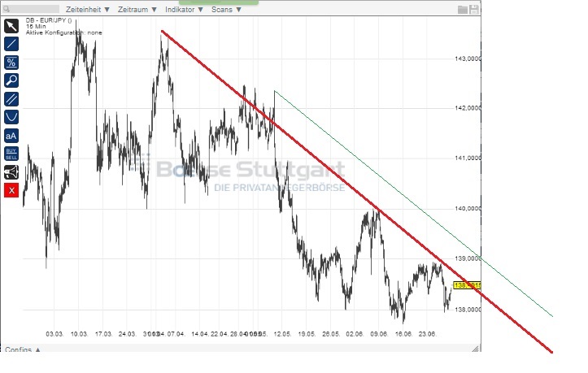
Task: Pick the magnifier zoom tool
Action: coord(11,80)
